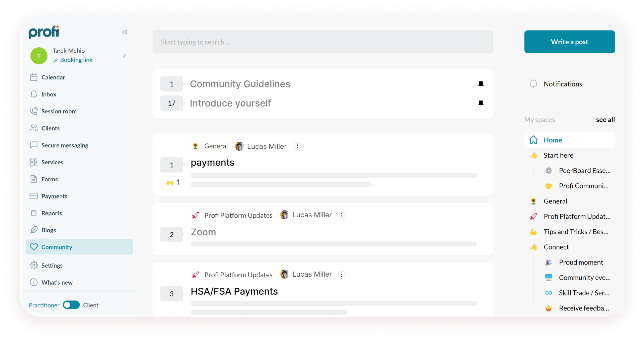
Task: Open Secure messaging in the sidebar
Action: click(x=65, y=145)
